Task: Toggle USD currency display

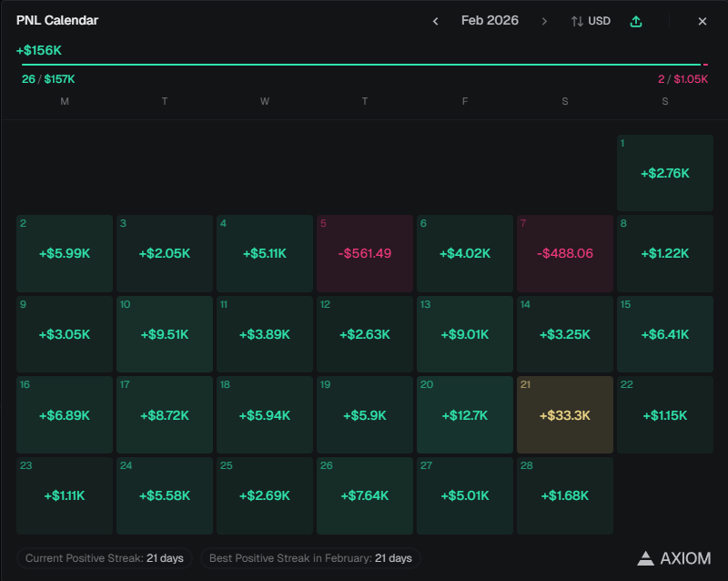Action: pyautogui.click(x=591, y=21)
